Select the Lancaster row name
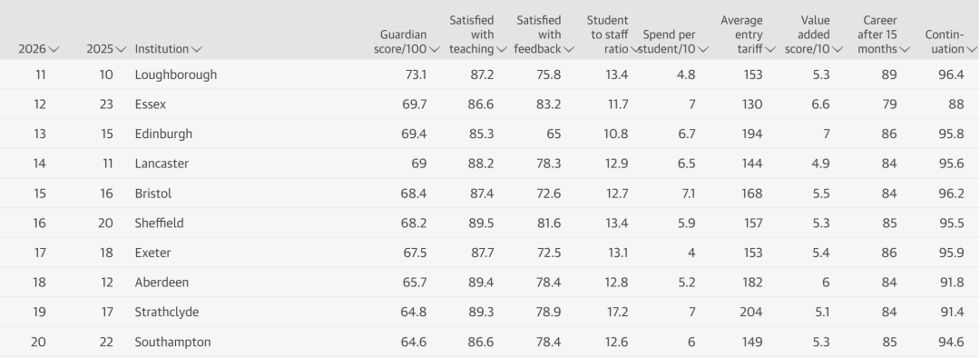The height and width of the screenshot is (358, 980). click(x=162, y=164)
